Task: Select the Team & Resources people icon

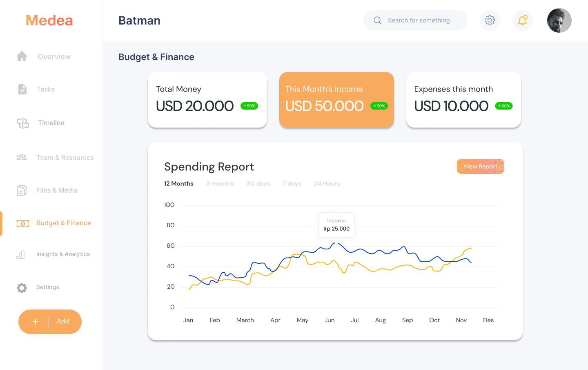Action: 22,157
